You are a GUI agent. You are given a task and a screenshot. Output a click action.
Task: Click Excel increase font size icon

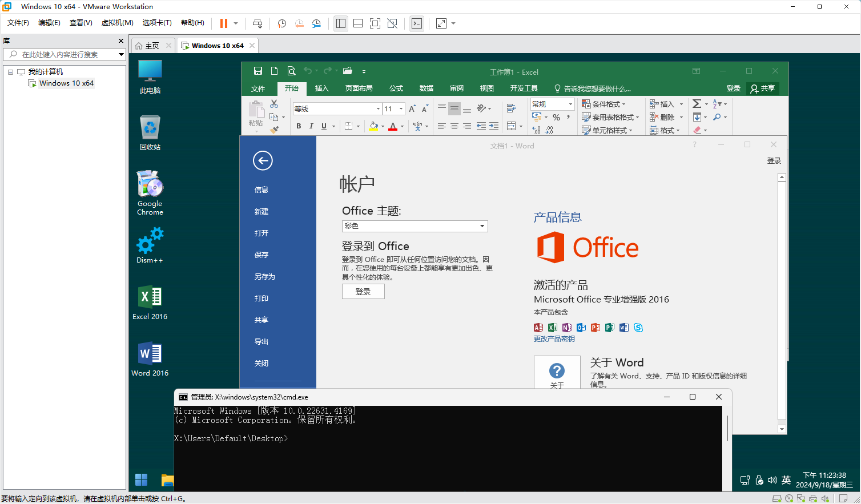[x=412, y=108]
